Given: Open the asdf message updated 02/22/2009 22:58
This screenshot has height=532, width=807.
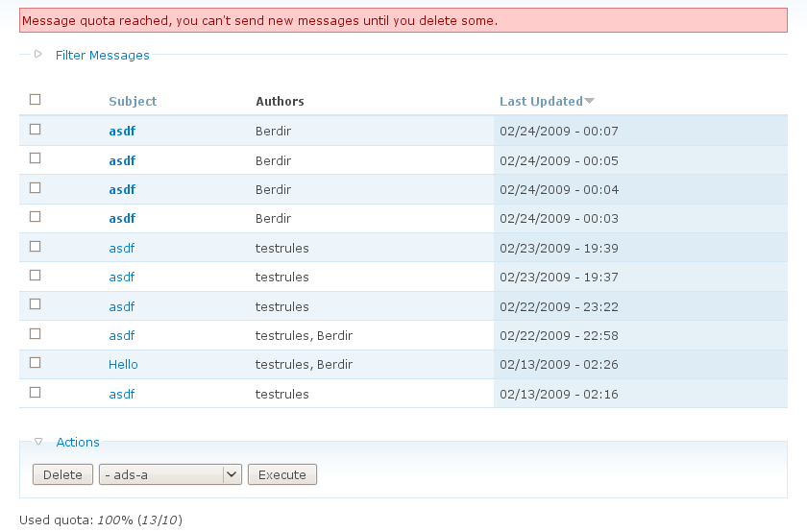Looking at the screenshot, I should [x=122, y=335].
